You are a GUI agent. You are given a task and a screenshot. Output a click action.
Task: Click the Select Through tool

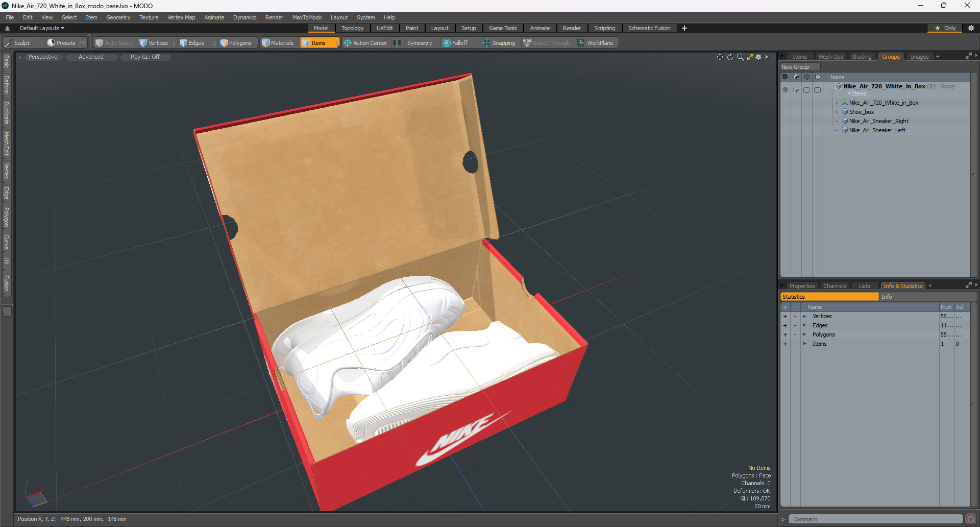[x=547, y=43]
